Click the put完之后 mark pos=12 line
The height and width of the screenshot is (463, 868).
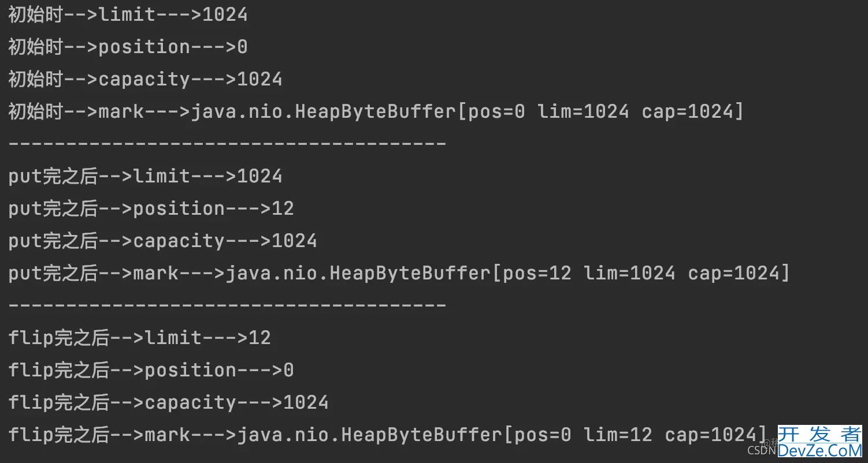tap(399, 273)
